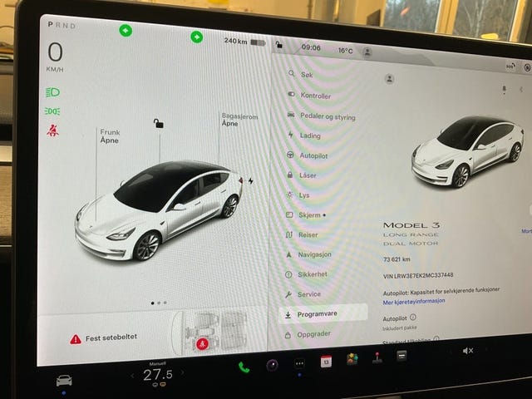Open the Låser menu

[302, 175]
